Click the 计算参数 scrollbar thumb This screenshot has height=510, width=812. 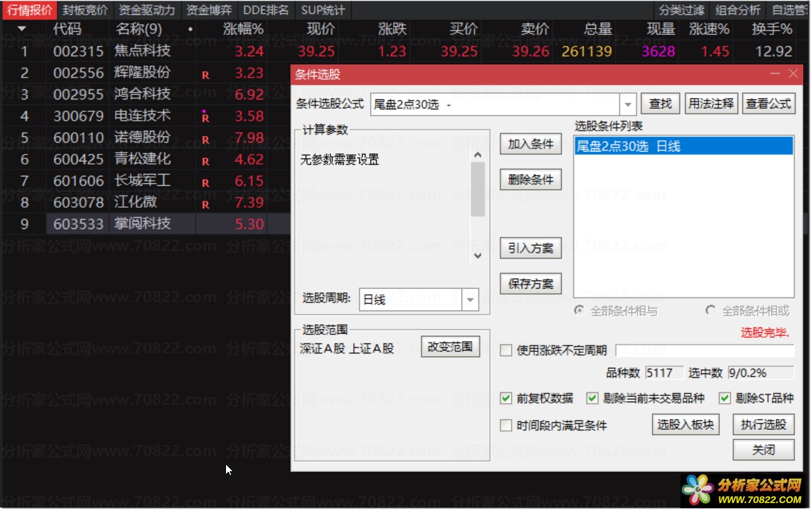point(478,190)
